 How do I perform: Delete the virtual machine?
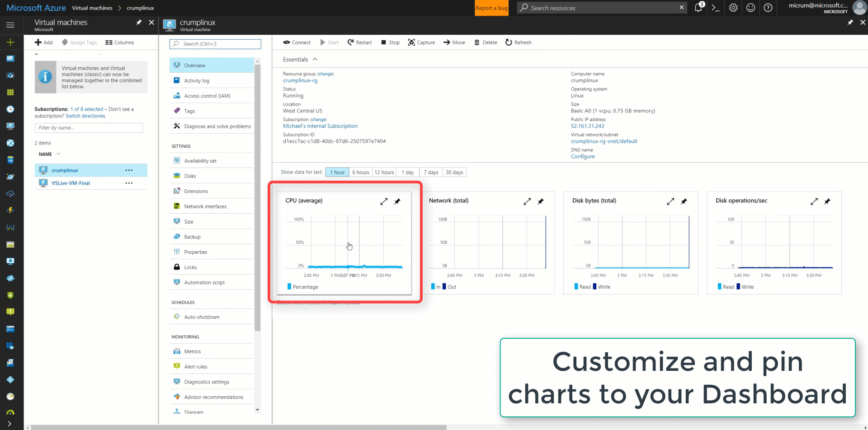[486, 42]
